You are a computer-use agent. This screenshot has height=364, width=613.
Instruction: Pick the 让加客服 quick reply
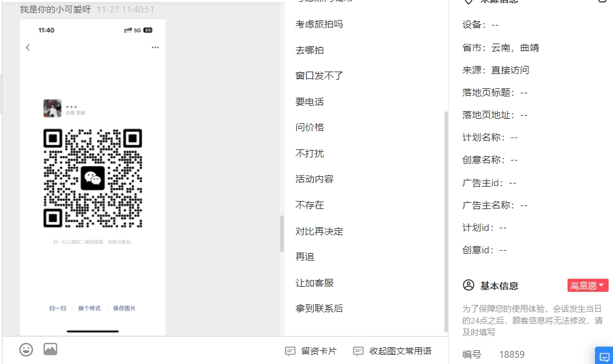coord(314,283)
